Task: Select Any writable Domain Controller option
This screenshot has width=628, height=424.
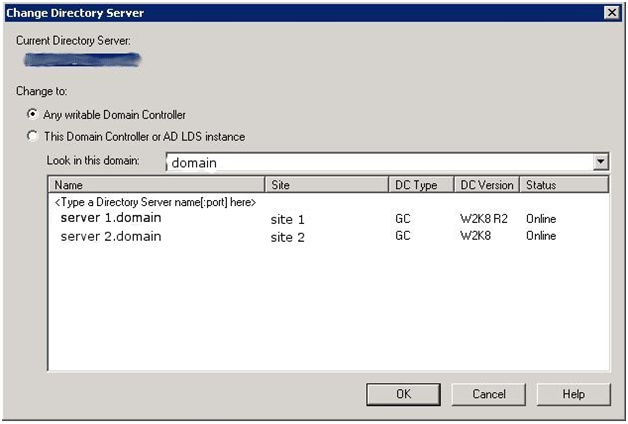Action: pos(33,115)
